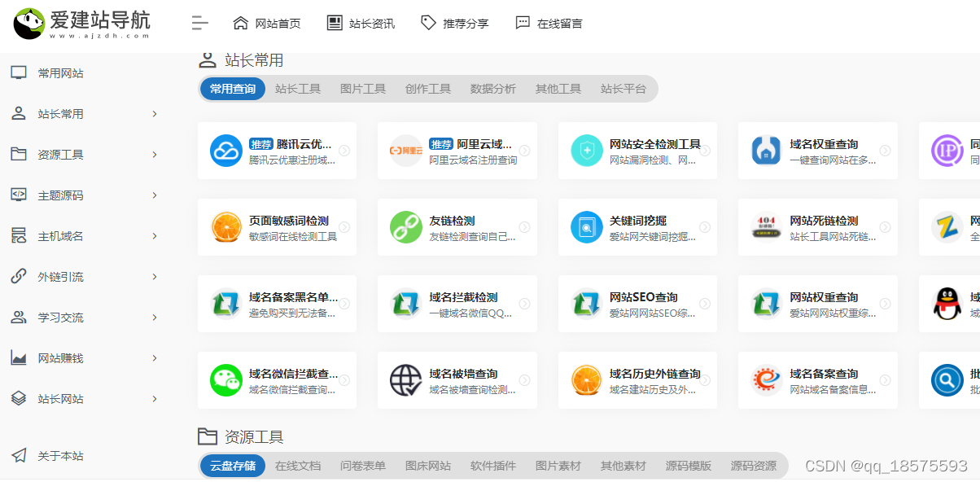Image resolution: width=980 pixels, height=482 pixels.
Task: Click the 域名历史外链查询 orange icon
Action: 587,380
